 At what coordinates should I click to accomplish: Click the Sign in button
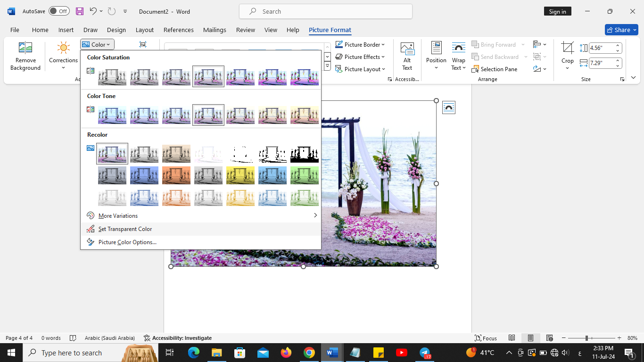coord(557,11)
